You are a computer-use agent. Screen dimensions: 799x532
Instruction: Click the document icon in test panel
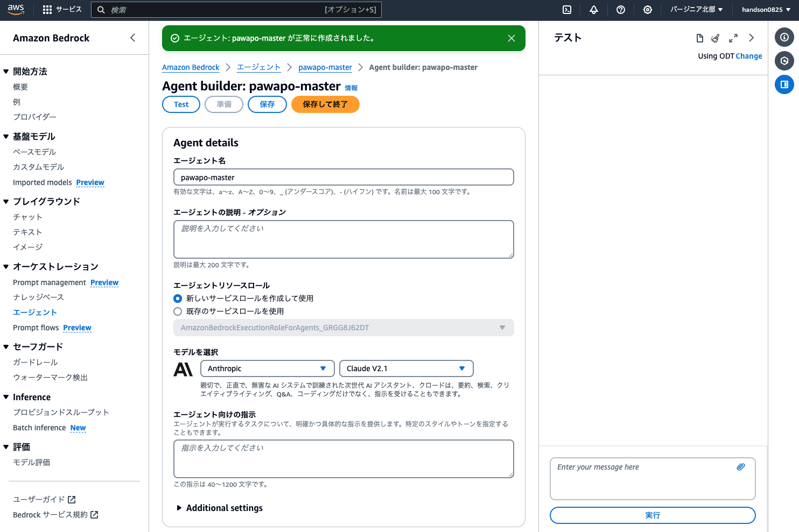(700, 38)
